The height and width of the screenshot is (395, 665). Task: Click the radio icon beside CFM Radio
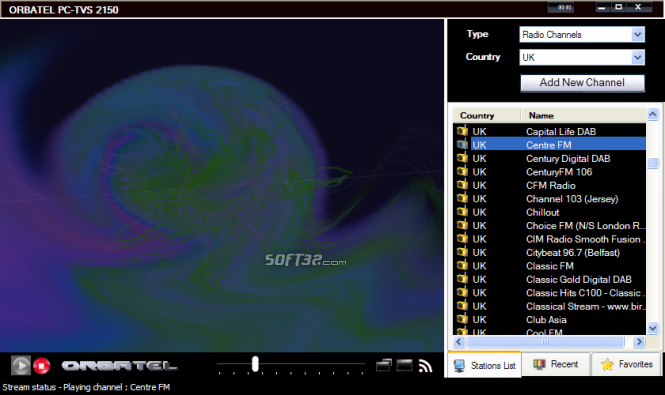coord(462,185)
